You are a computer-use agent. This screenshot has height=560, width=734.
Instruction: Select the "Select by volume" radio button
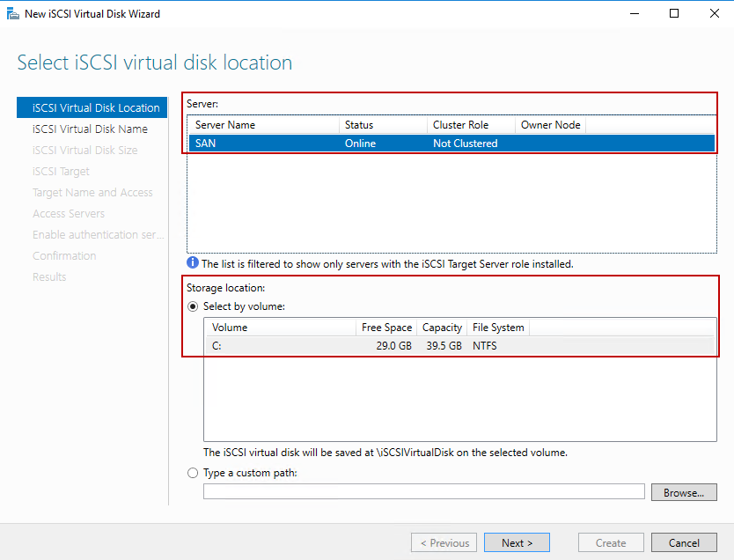(193, 306)
